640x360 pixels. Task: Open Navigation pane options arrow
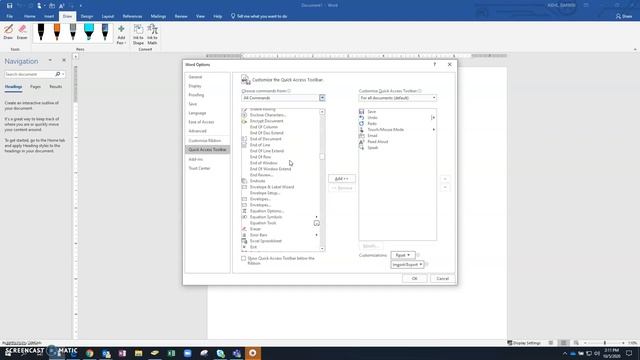50,60
